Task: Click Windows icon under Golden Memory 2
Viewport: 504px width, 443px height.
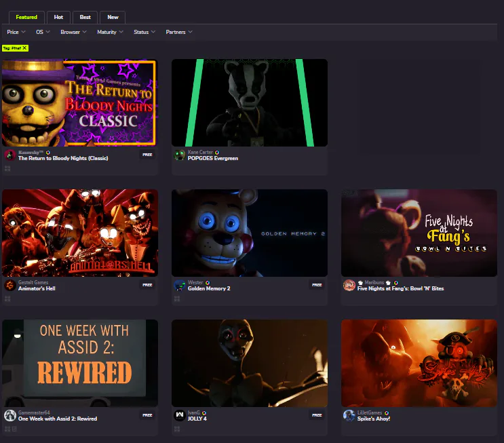Action: [177, 298]
